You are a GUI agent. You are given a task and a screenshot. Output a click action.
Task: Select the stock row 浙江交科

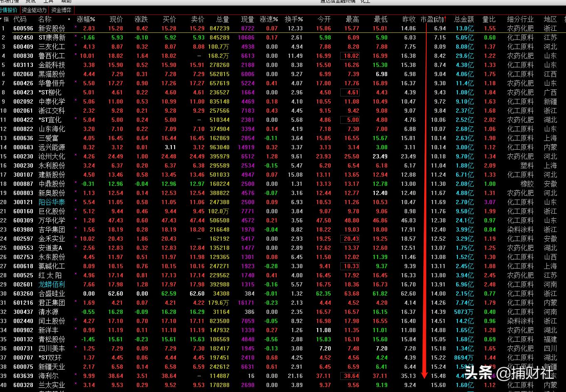tap(52, 111)
